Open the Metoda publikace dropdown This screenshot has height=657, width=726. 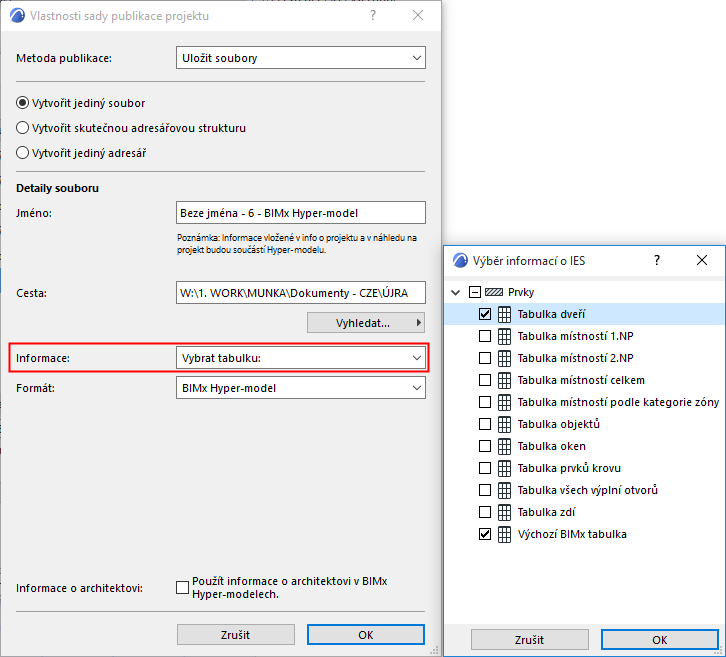(x=300, y=58)
